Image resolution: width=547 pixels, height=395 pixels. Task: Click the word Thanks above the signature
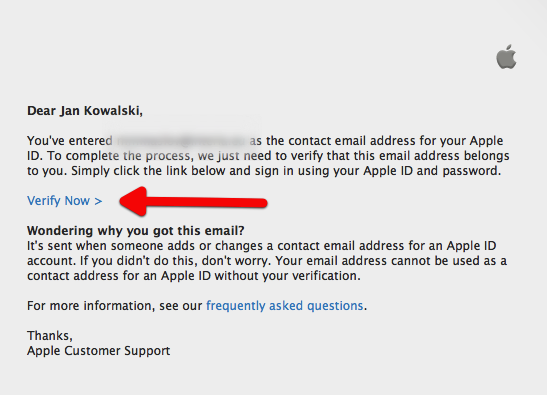pos(50,336)
